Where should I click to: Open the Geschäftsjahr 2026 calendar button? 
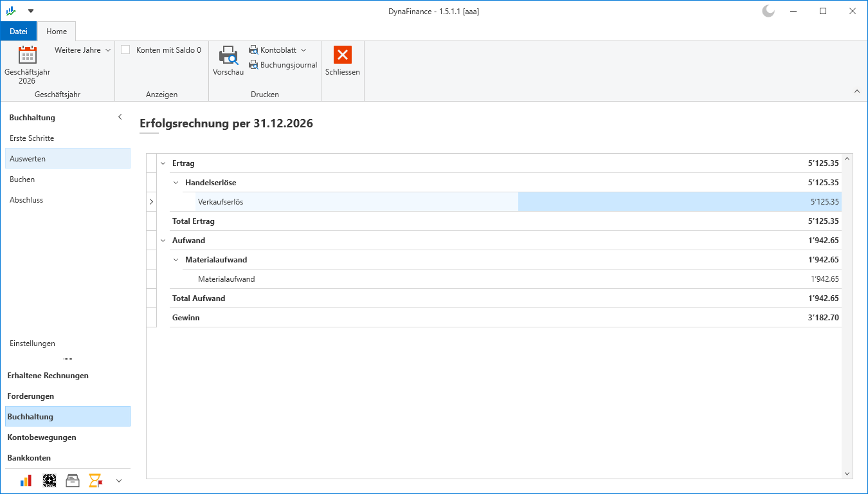click(x=27, y=65)
